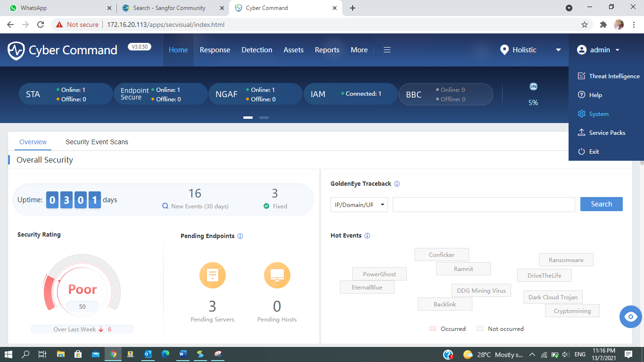
Task: Click the green Fixed checkmark icon
Action: [266, 206]
